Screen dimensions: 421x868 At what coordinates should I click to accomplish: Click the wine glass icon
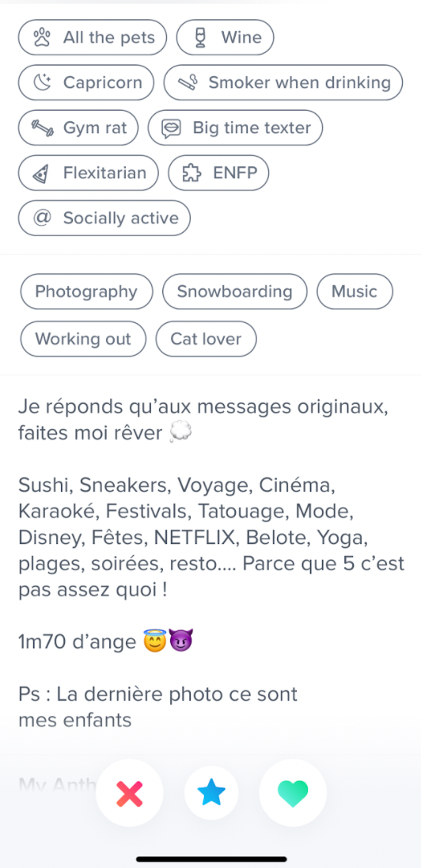tap(201, 38)
